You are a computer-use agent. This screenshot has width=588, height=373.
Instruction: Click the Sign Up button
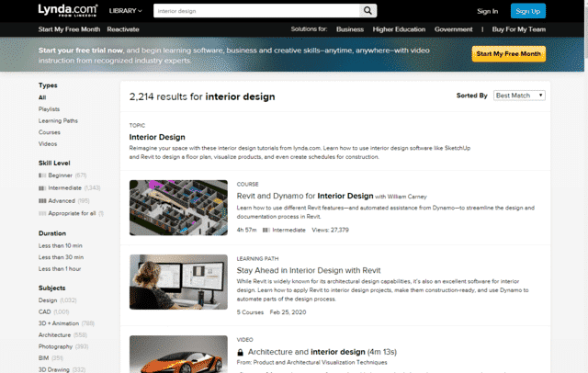coord(528,11)
